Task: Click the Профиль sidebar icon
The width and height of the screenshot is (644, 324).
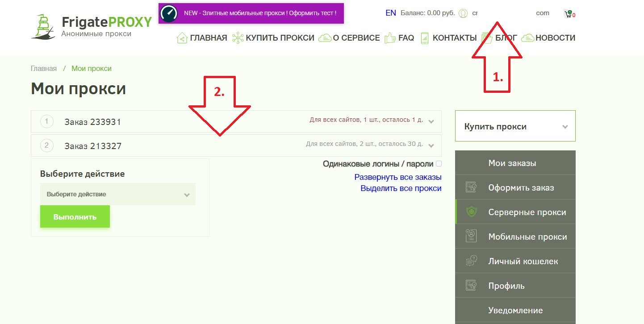Action: (x=471, y=286)
